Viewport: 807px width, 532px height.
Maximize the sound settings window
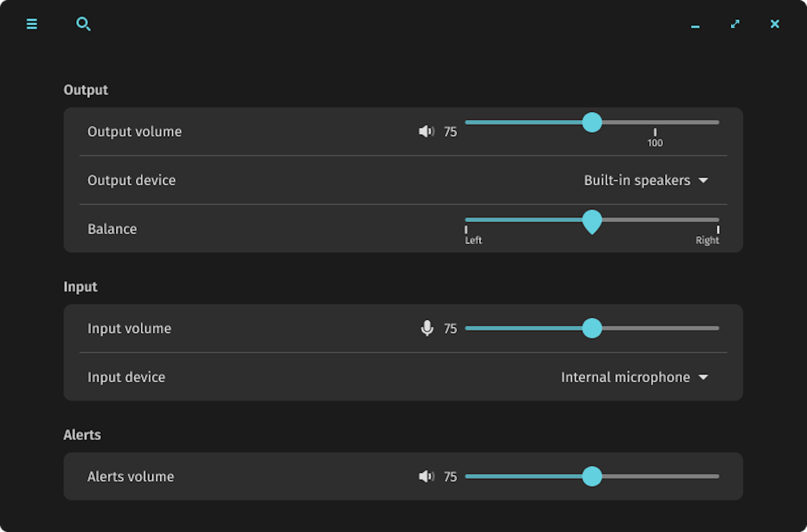coord(735,24)
